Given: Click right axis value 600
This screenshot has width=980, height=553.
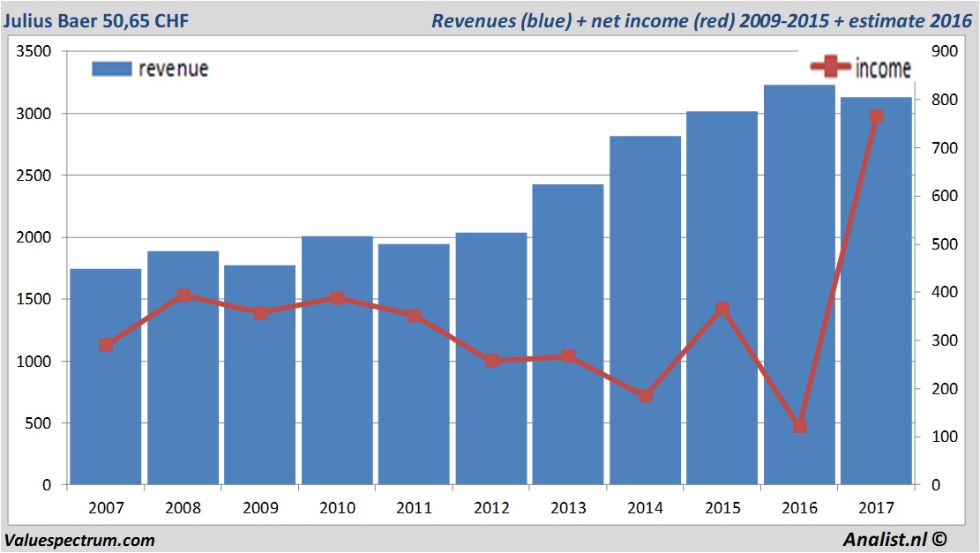Looking at the screenshot, I should [x=945, y=196].
